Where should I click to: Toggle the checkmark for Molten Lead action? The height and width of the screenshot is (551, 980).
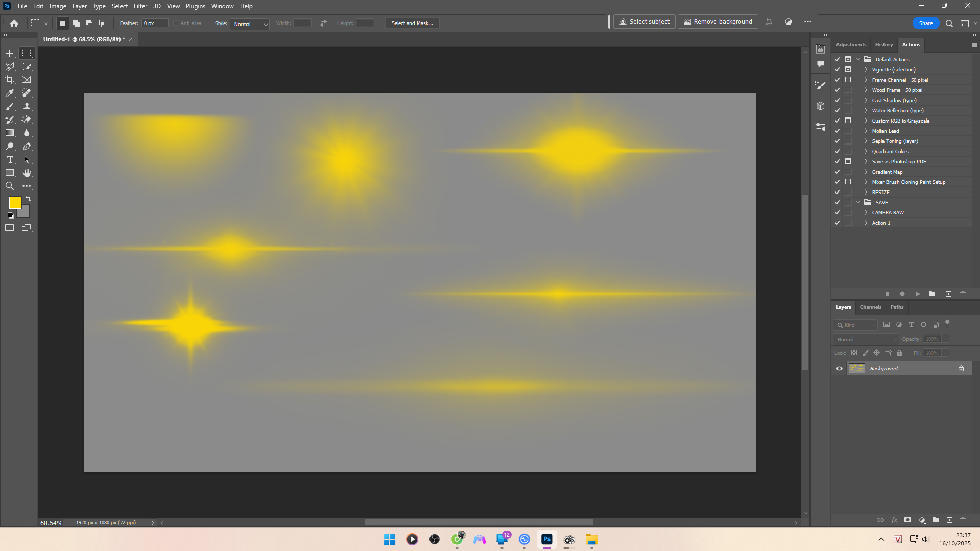coord(837,131)
